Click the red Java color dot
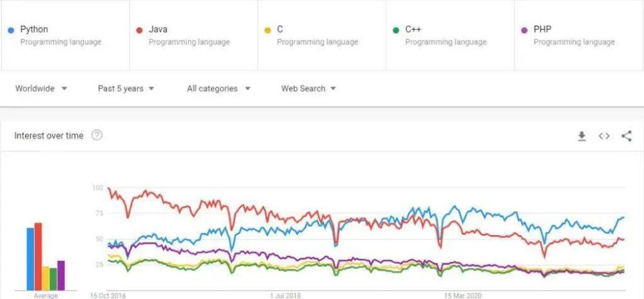The height and width of the screenshot is (299, 644). point(140,30)
